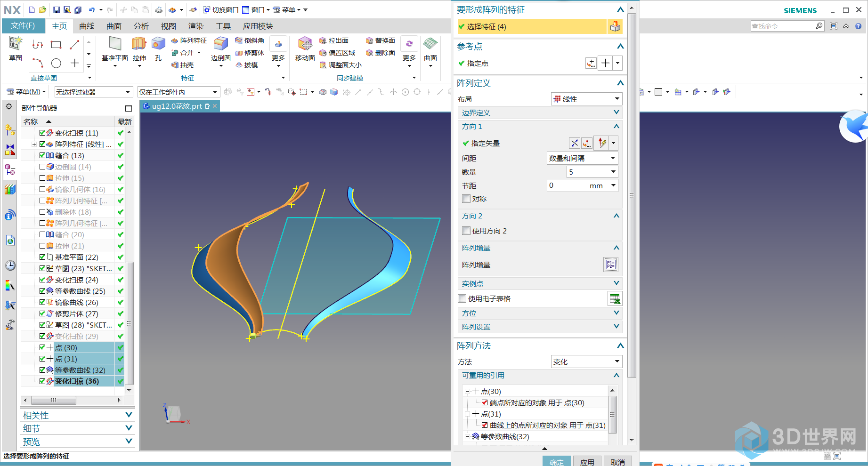
Task: Click the 边倒圆 edge blend icon
Action: pyautogui.click(x=220, y=44)
